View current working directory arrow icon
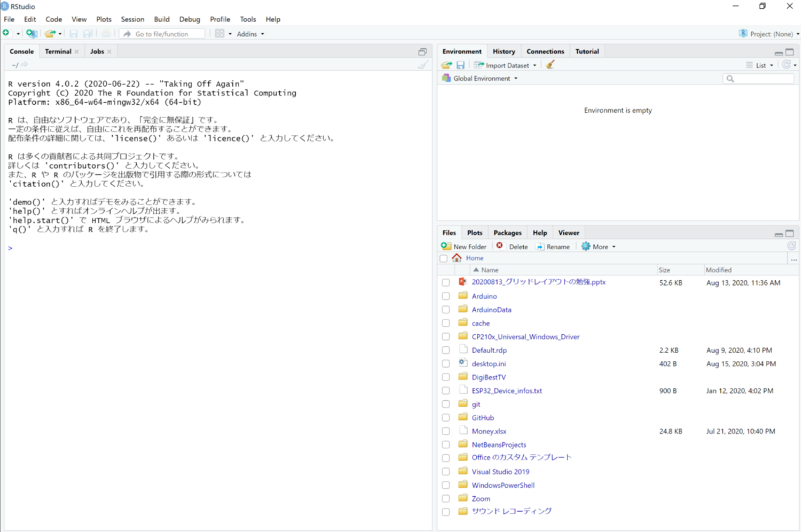 (x=25, y=65)
